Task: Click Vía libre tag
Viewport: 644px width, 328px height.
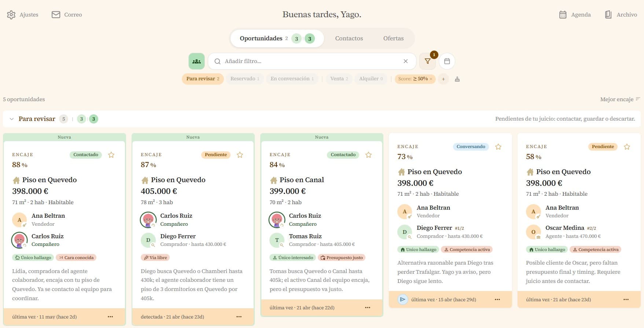Action: (155, 258)
